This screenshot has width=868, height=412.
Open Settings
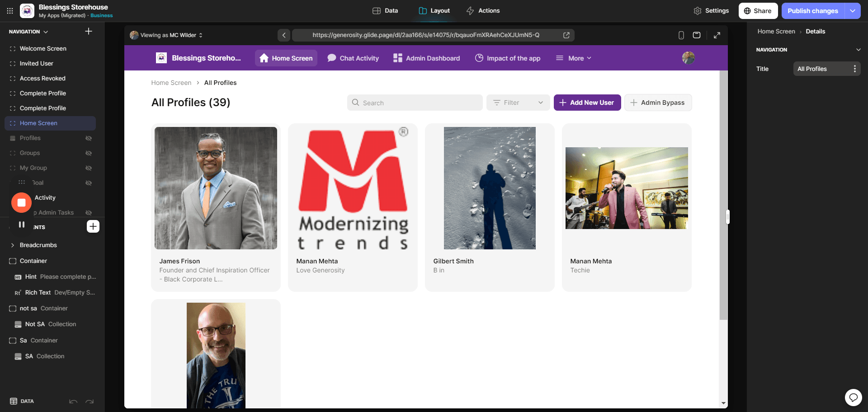711,11
